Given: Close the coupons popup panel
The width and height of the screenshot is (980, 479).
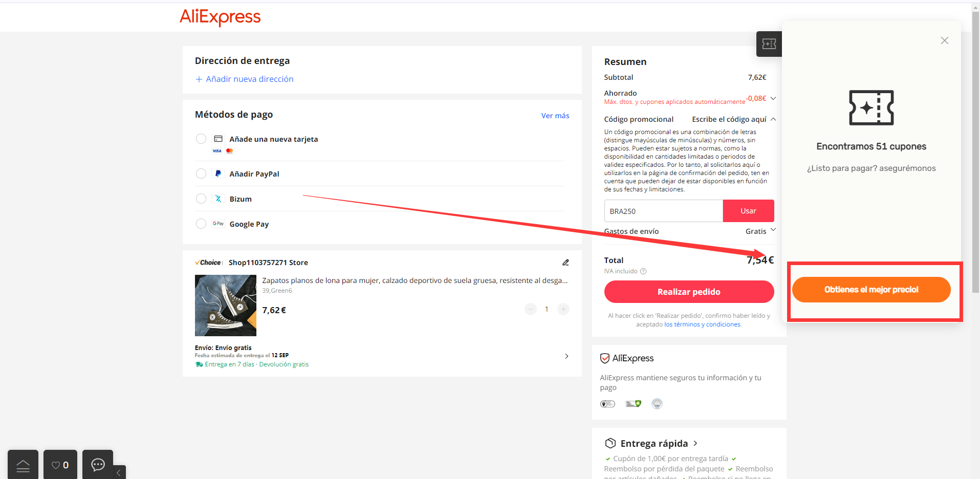Looking at the screenshot, I should pyautogui.click(x=944, y=40).
